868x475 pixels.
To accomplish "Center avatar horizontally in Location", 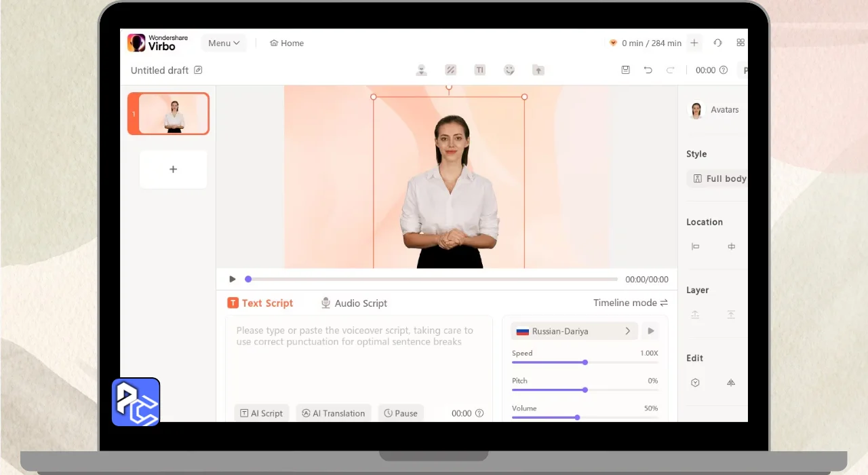I will tap(731, 246).
